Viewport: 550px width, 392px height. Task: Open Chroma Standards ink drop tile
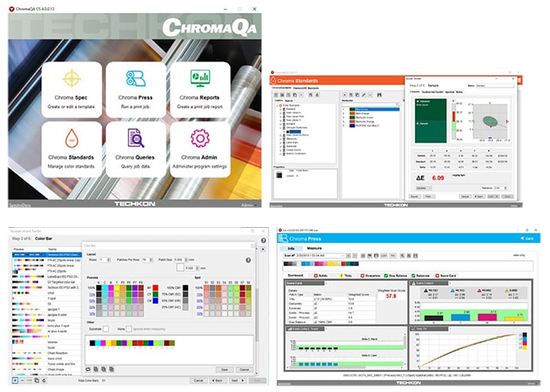71,148
